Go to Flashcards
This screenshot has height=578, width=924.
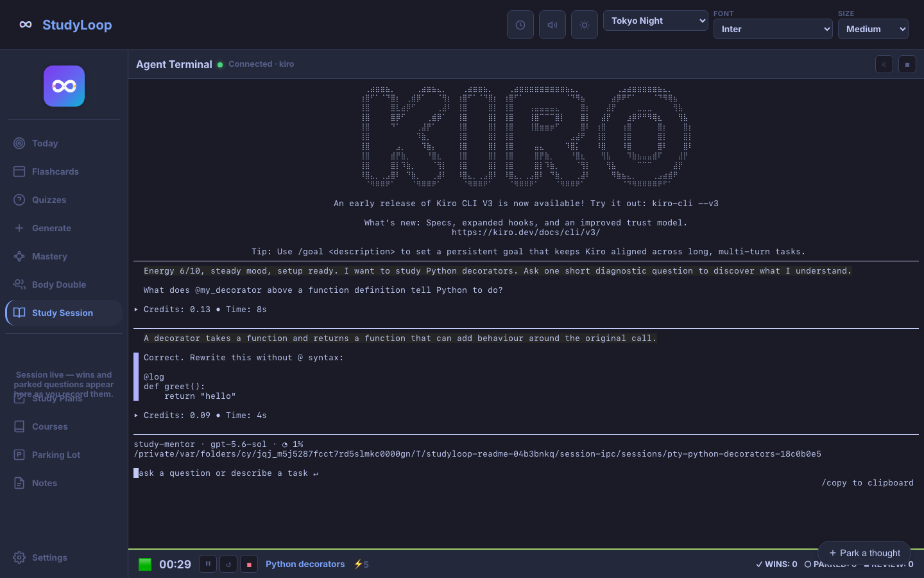pyautogui.click(x=64, y=171)
